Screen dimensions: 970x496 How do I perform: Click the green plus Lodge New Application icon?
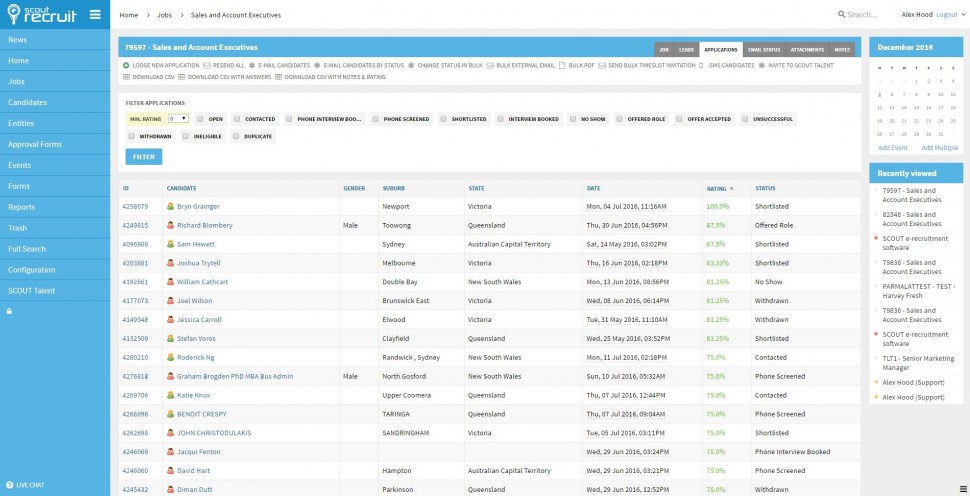click(x=126, y=65)
